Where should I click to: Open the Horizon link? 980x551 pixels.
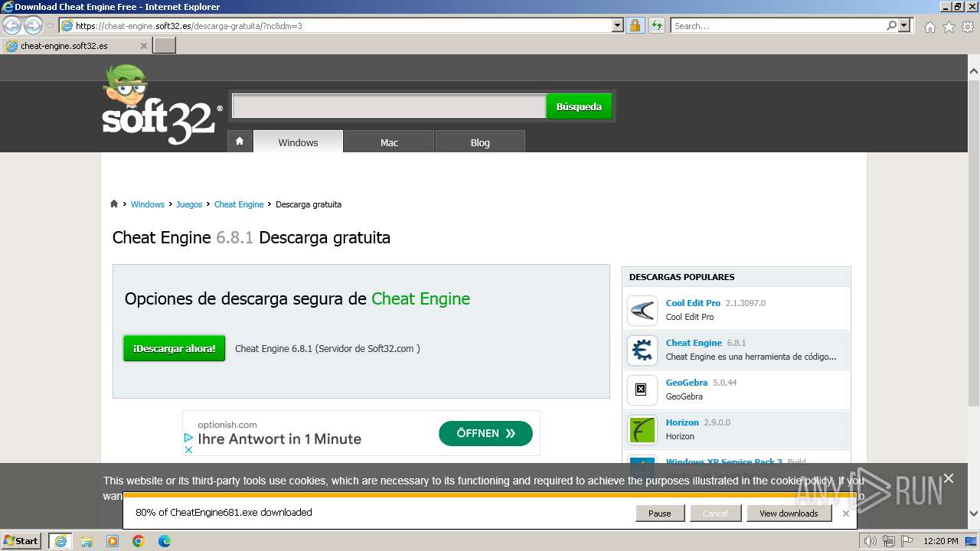coord(682,422)
